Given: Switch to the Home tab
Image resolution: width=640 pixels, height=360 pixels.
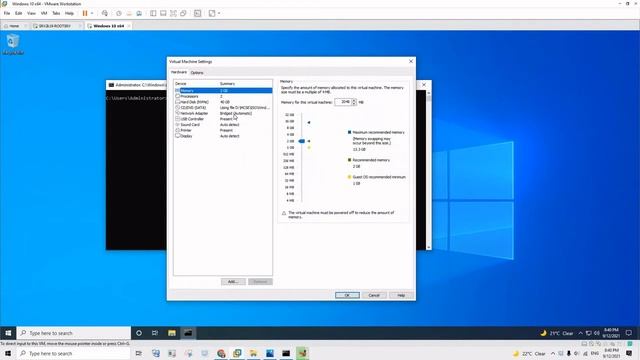Looking at the screenshot, I should pos(14,26).
